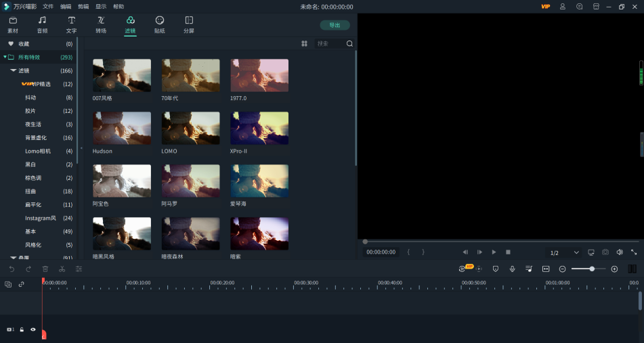644x343 pixels.
Task: Step forward one frame
Action: (x=479, y=252)
